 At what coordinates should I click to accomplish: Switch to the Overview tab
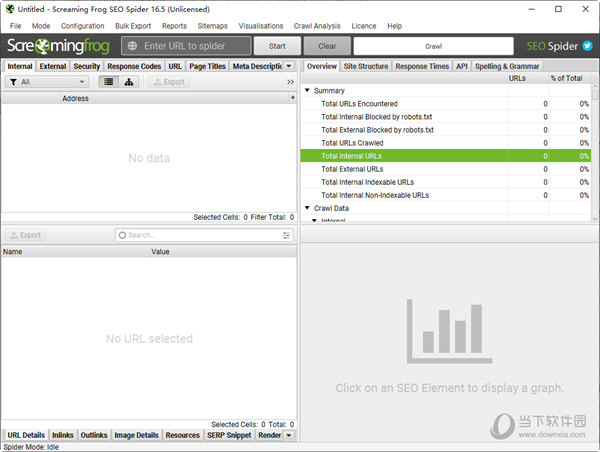(x=321, y=66)
